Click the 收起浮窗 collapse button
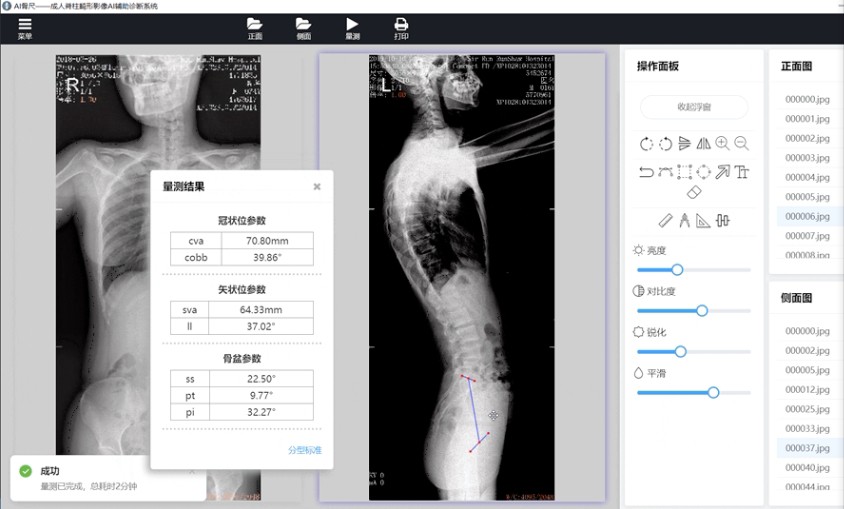 coord(694,107)
